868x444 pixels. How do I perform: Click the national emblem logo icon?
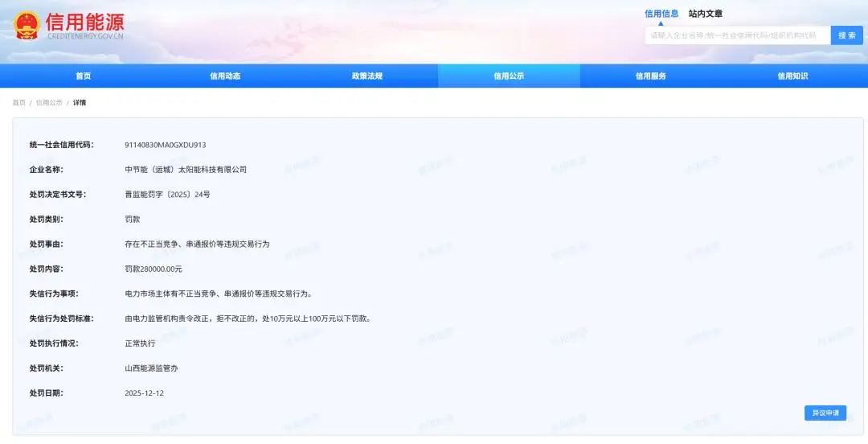pyautogui.click(x=27, y=25)
